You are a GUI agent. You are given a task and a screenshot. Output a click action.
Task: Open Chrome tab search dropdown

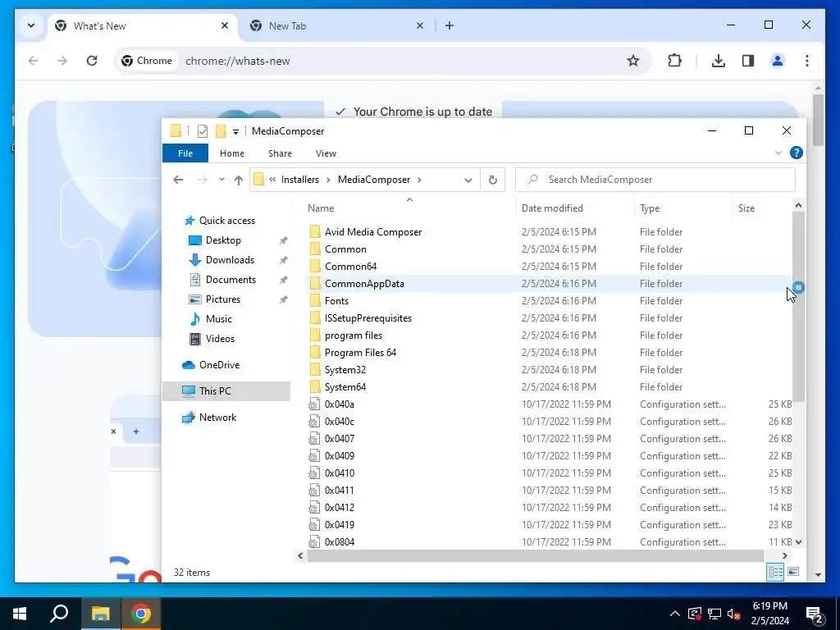pos(31,25)
